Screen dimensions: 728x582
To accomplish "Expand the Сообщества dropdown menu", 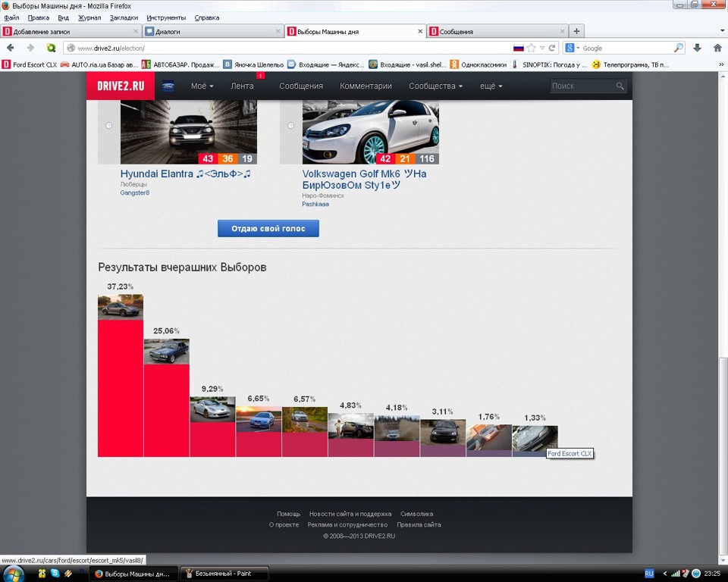I will pyautogui.click(x=435, y=86).
